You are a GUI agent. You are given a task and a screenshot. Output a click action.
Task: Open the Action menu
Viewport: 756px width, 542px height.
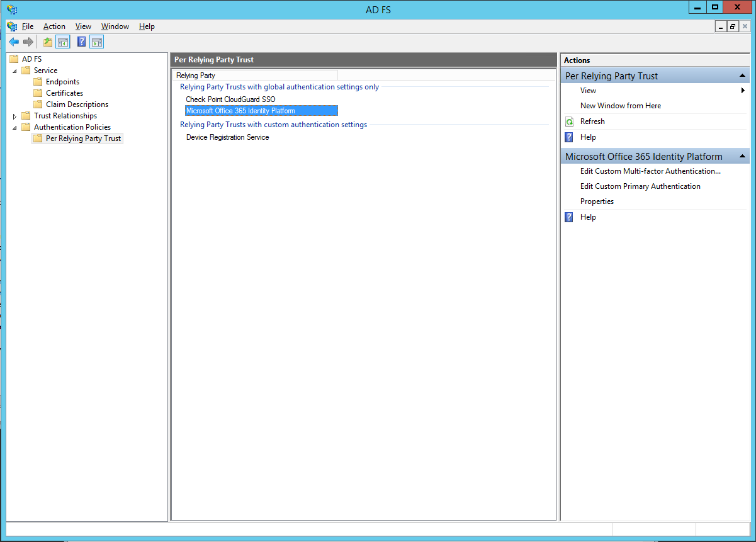tap(54, 26)
